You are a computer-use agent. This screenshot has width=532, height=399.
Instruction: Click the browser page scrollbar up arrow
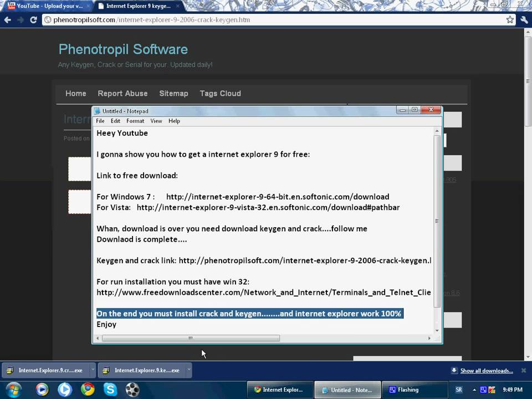(x=528, y=32)
